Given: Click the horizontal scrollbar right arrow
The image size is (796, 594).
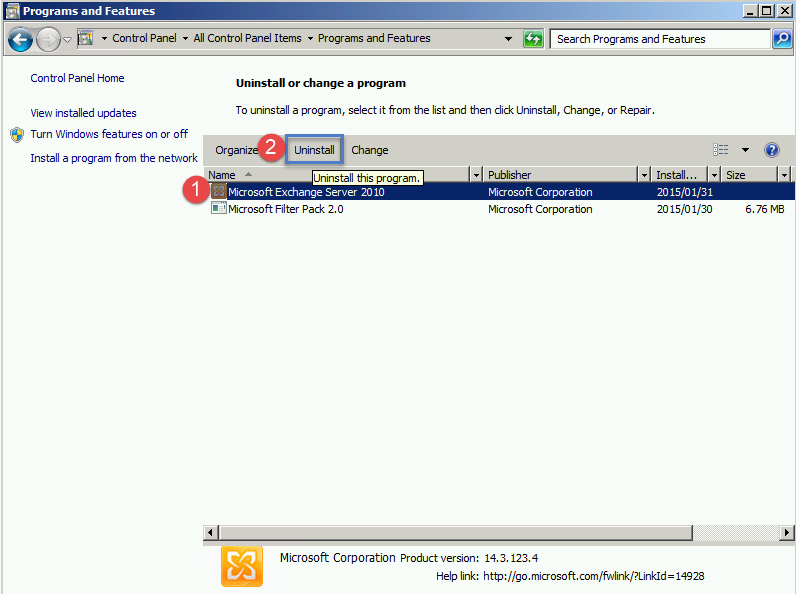Looking at the screenshot, I should 786,533.
